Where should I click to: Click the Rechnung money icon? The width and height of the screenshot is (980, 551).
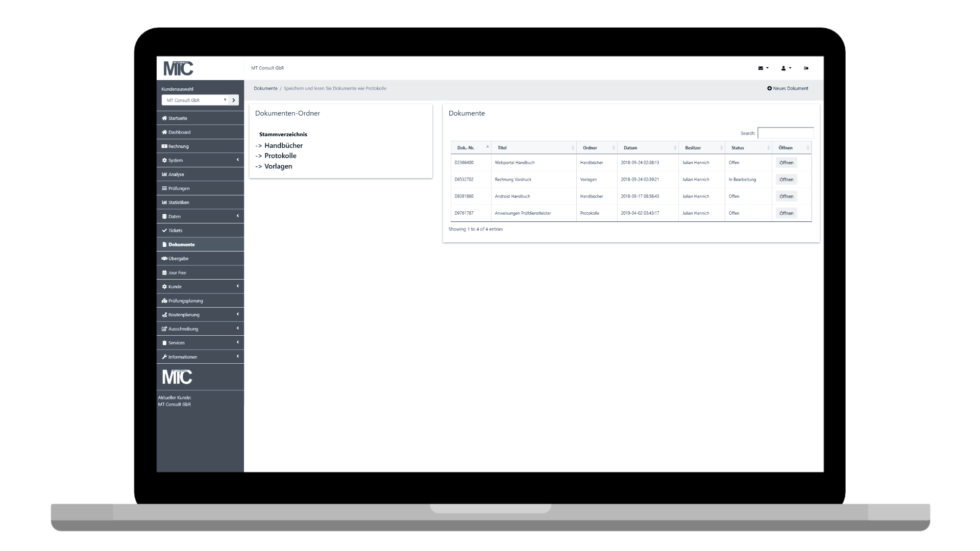point(164,146)
